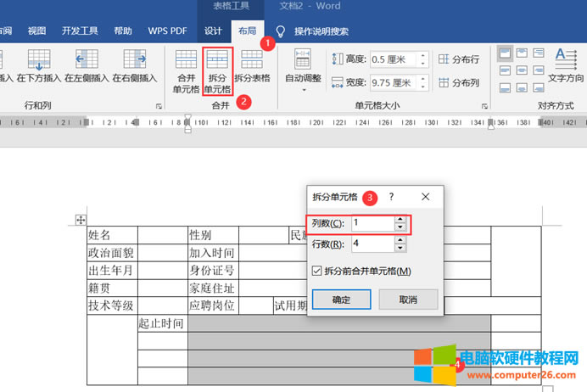Click the Cancel (取消) button in dialog
This screenshot has width=587, height=392.
pyautogui.click(x=408, y=300)
